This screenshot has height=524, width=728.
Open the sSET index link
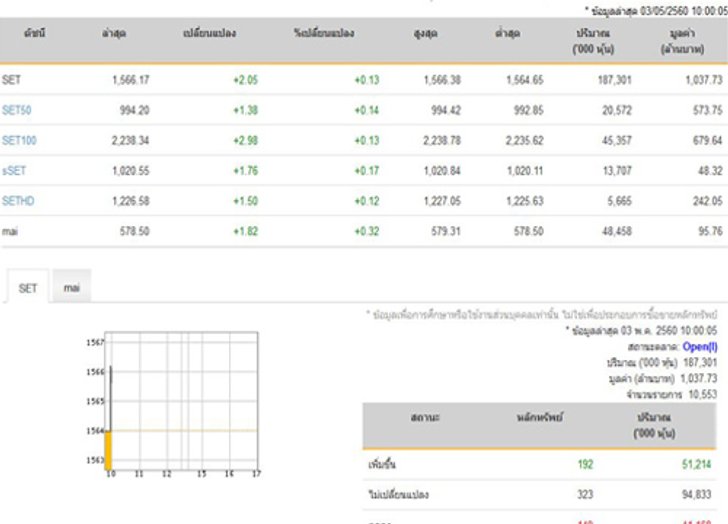[x=14, y=170]
